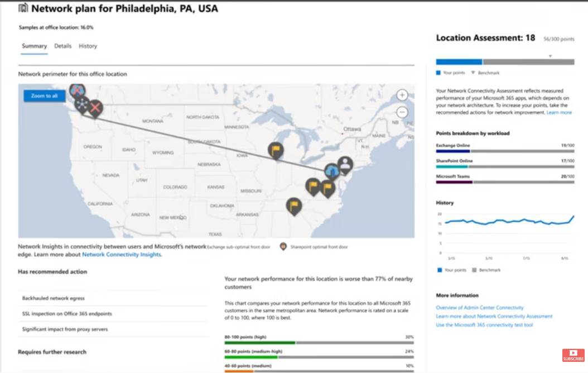Click the southernmost yellow flag map pin
Image resolution: width=588 pixels, height=373 pixels.
(x=294, y=205)
